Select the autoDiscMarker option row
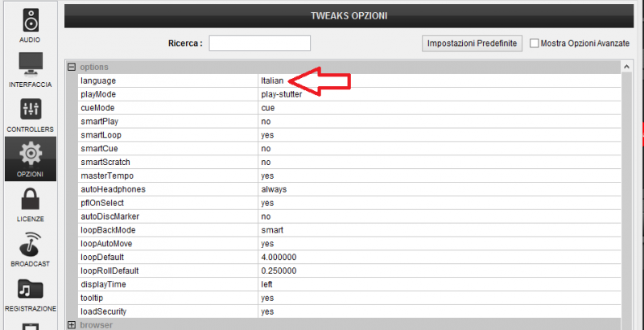The height and width of the screenshot is (330, 644). (x=349, y=217)
